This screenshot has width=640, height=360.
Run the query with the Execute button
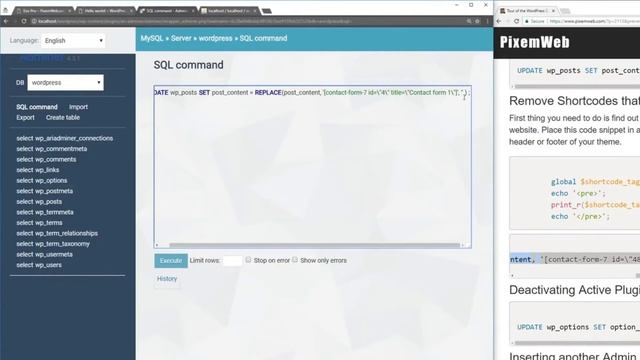(x=171, y=260)
